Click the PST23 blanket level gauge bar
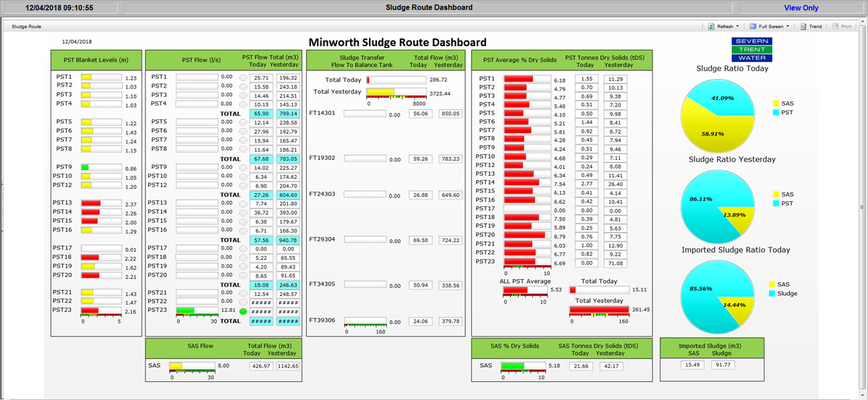Image resolution: width=868 pixels, height=400 pixels. [x=100, y=310]
